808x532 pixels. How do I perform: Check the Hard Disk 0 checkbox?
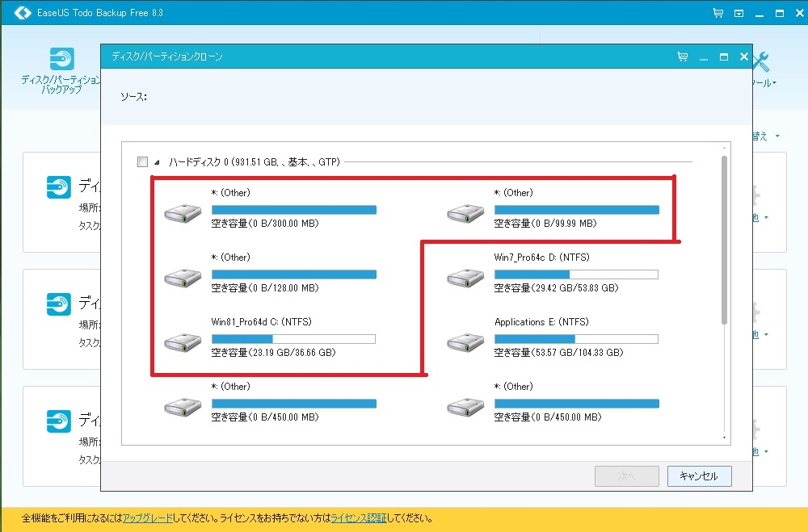143,162
